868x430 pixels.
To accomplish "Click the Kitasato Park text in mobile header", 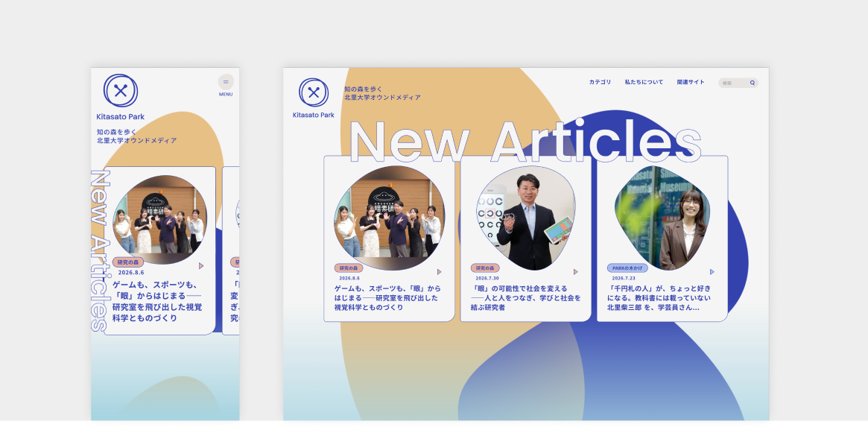I will pos(120,117).
